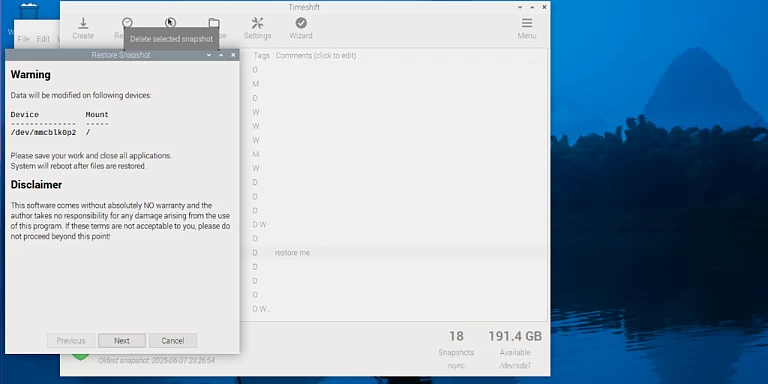Click the 'Disclaimer' heading in dialog
This screenshot has height=384, width=768.
click(36, 185)
